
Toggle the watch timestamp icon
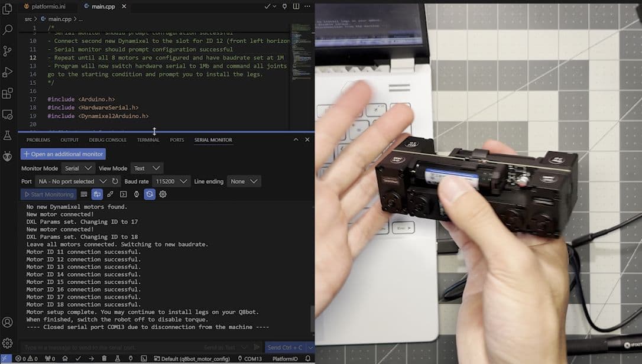(x=137, y=194)
